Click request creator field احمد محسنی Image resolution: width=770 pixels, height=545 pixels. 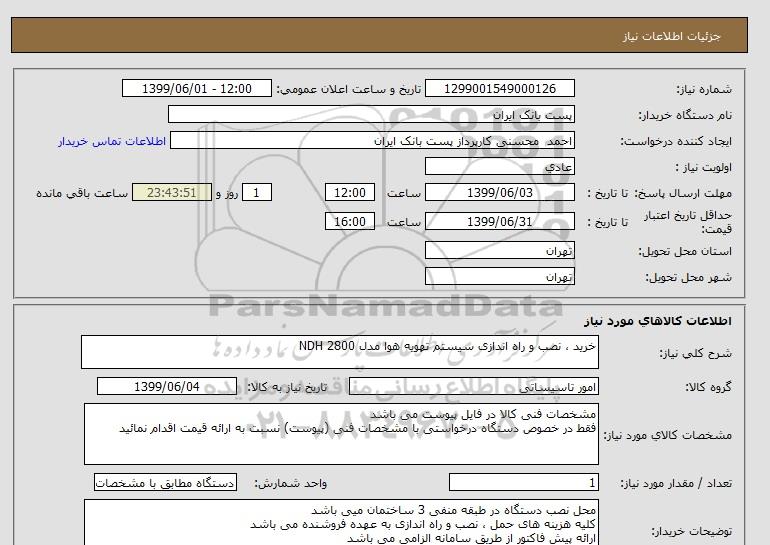click(372, 140)
